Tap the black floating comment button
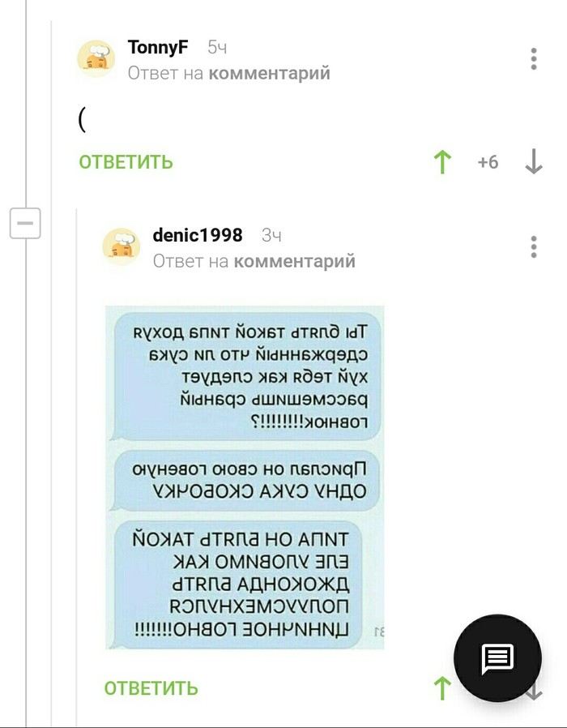The height and width of the screenshot is (728, 567). [x=497, y=658]
